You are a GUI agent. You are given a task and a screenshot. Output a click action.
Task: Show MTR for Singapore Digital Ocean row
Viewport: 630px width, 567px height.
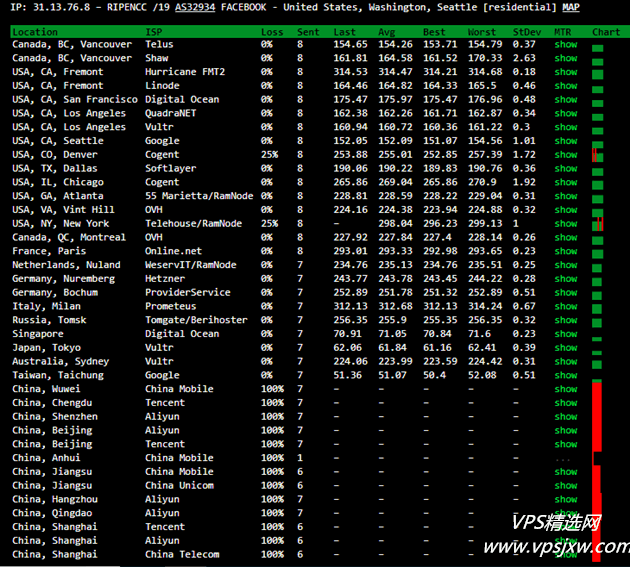tap(566, 334)
